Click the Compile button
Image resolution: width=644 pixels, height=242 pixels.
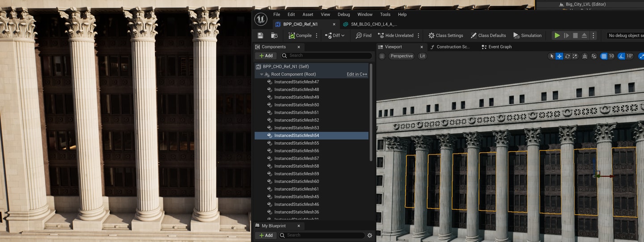(300, 35)
